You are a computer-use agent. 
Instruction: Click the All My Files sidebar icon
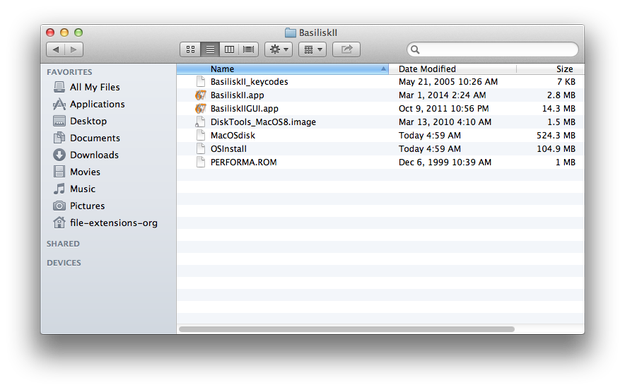pos(59,87)
